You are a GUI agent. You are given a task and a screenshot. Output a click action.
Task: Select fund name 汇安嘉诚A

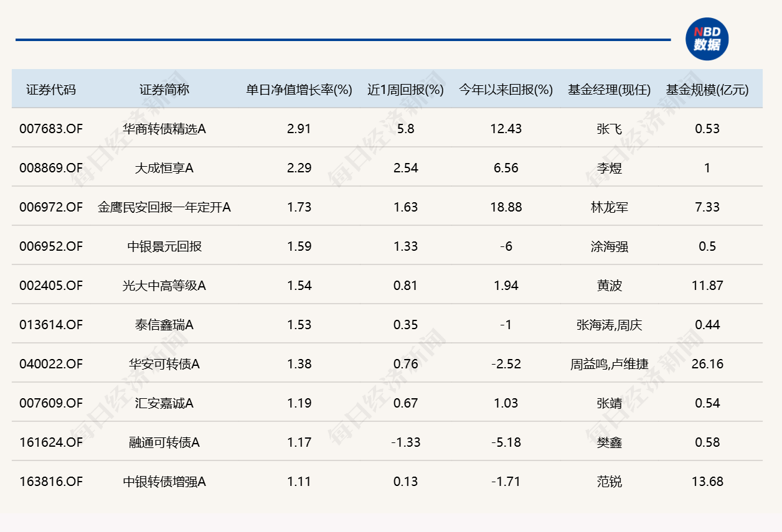coord(164,403)
